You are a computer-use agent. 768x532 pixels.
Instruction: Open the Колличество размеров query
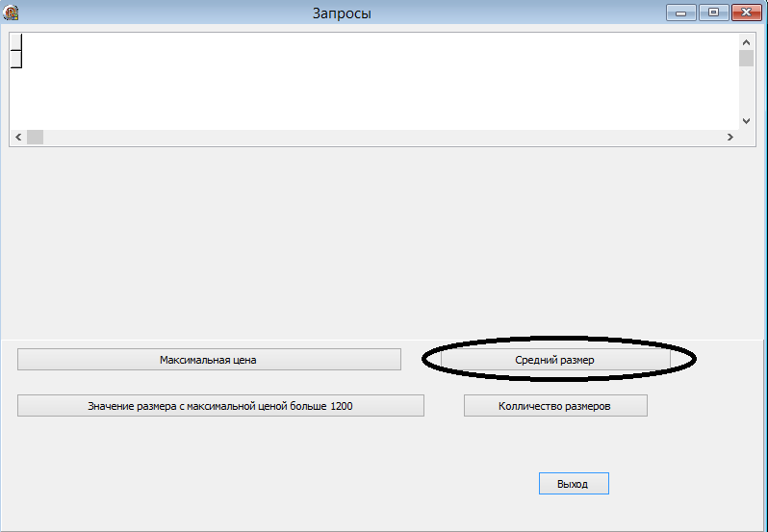555,406
